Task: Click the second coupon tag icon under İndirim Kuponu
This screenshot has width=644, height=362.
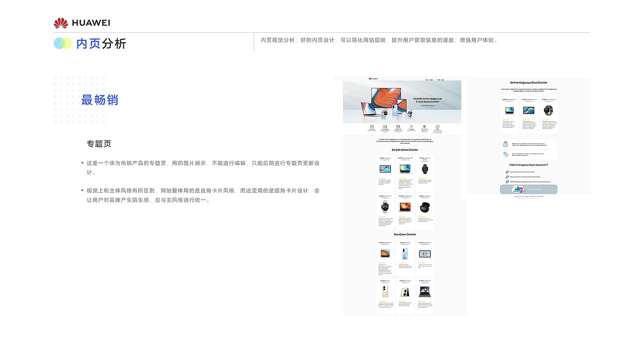Action: tap(507, 177)
